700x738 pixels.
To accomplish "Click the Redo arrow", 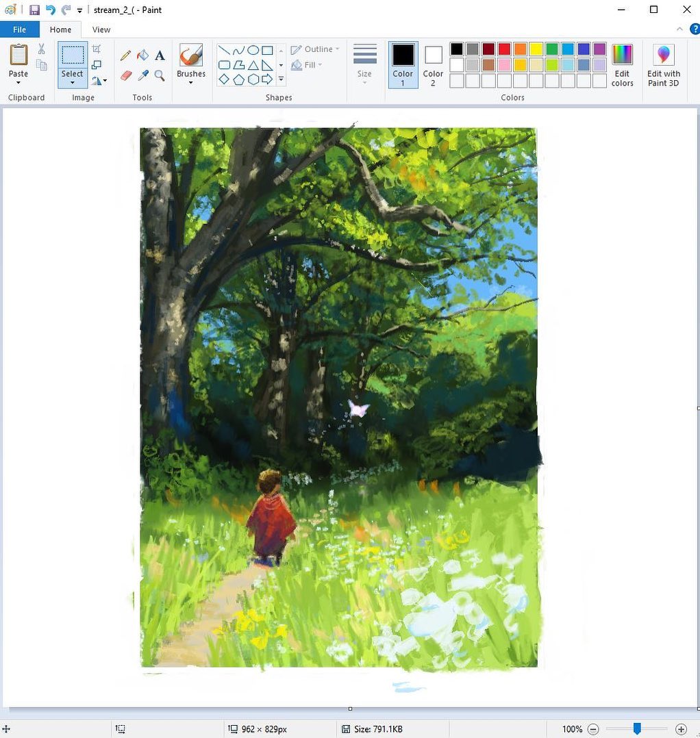I will [66, 10].
